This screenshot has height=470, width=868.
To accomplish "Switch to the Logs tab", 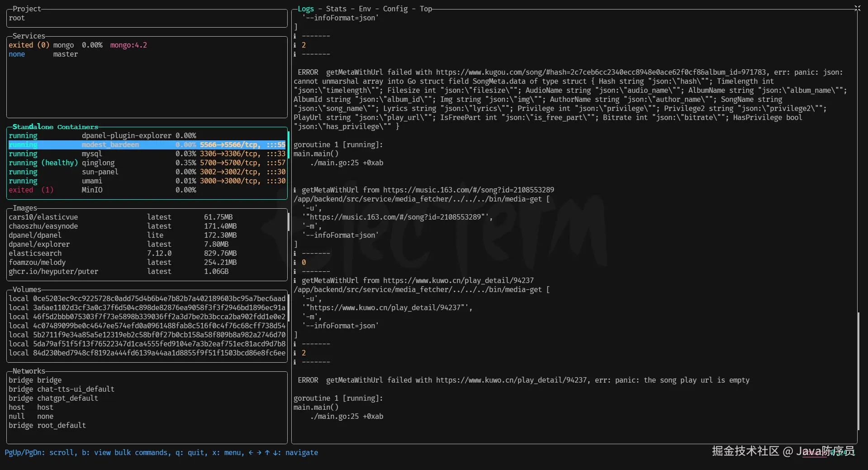I will (x=305, y=9).
